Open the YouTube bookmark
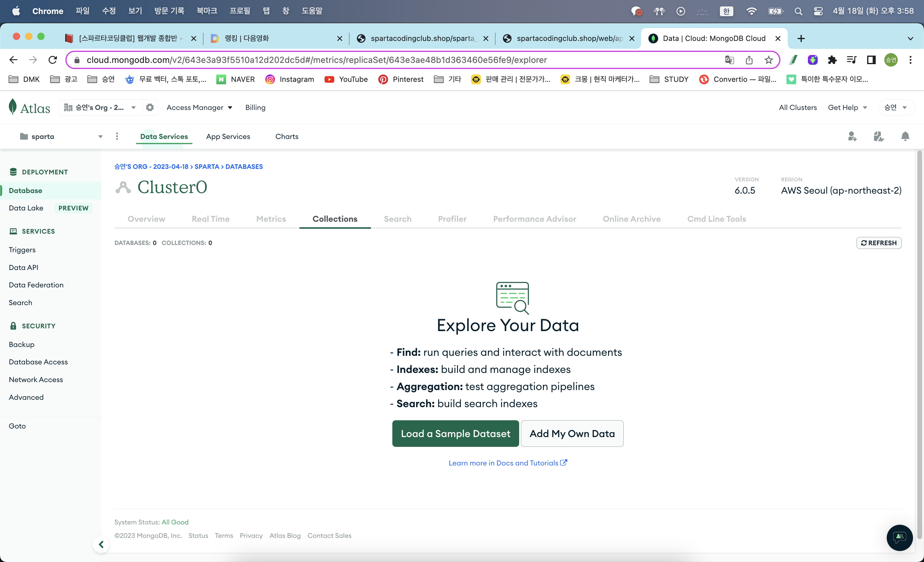This screenshot has width=924, height=562. (x=346, y=79)
